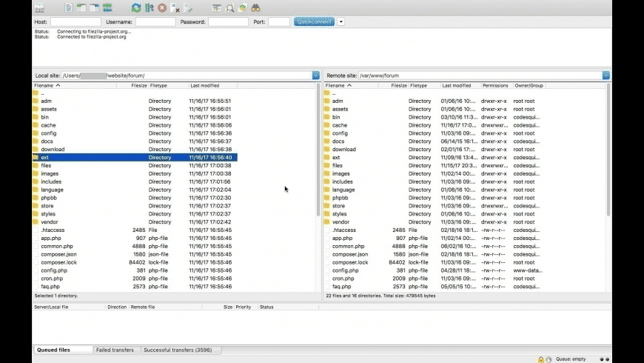644x363 pixels.
Task: Toggle the local directory tree view
Action: click(x=81, y=8)
